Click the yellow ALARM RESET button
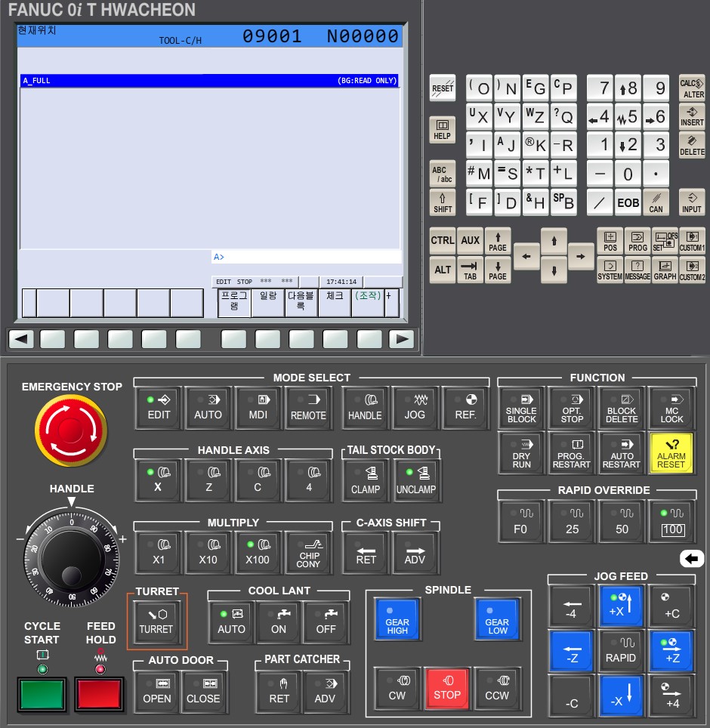Viewport: 710px width, 728px height. coord(671,452)
